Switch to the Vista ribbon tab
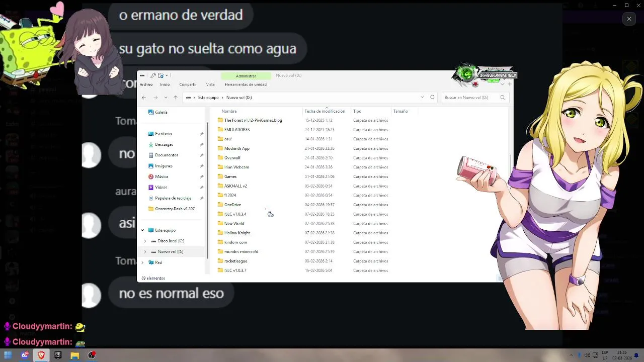The width and height of the screenshot is (644, 362). (x=210, y=84)
